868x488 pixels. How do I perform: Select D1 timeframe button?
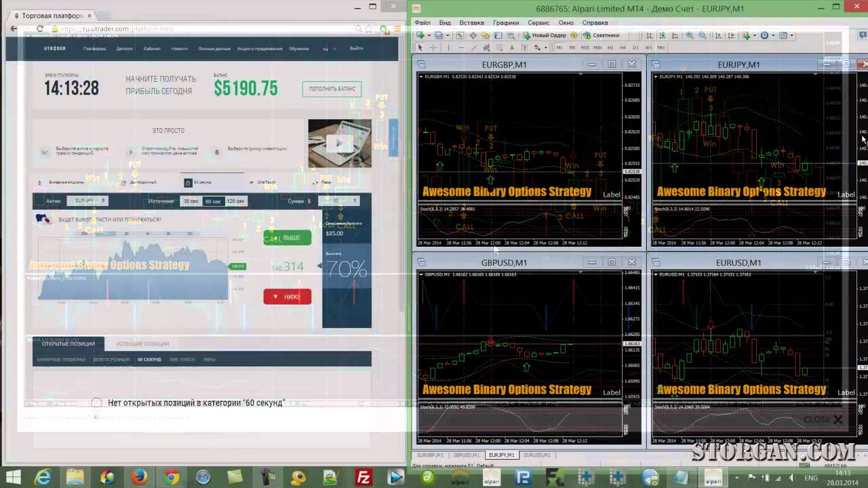[x=635, y=47]
